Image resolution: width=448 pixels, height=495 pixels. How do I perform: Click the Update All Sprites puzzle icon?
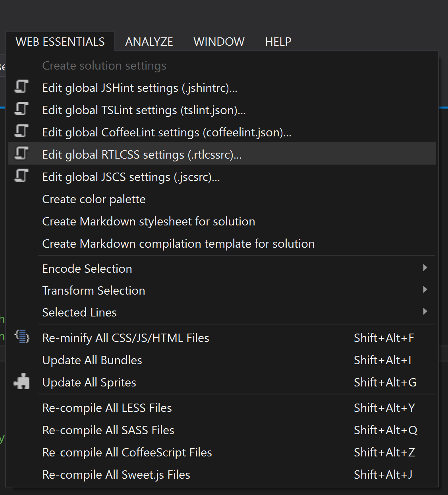tap(22, 382)
